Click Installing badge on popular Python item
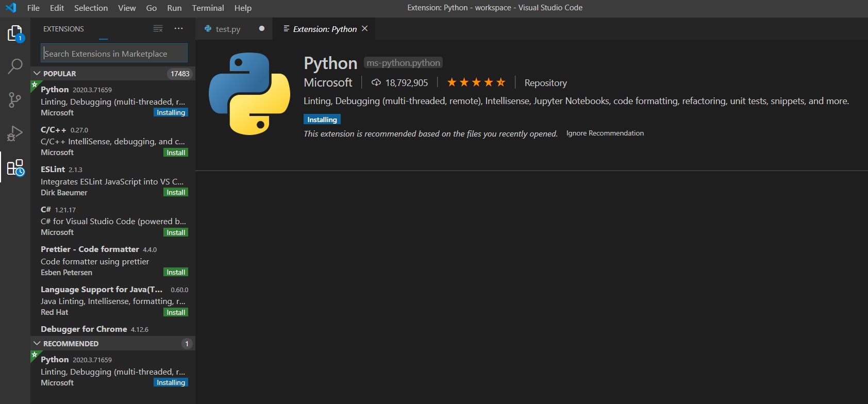This screenshot has height=404, width=868. coord(171,112)
